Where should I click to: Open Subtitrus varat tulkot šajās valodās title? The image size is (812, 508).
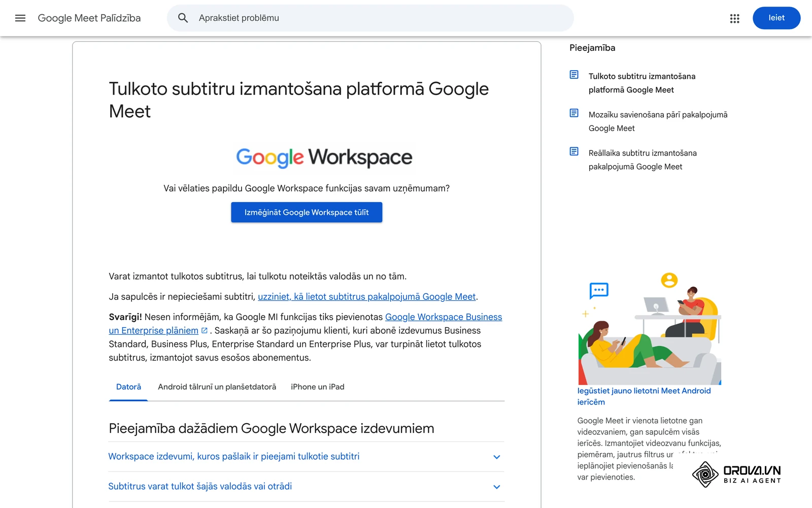(x=200, y=487)
